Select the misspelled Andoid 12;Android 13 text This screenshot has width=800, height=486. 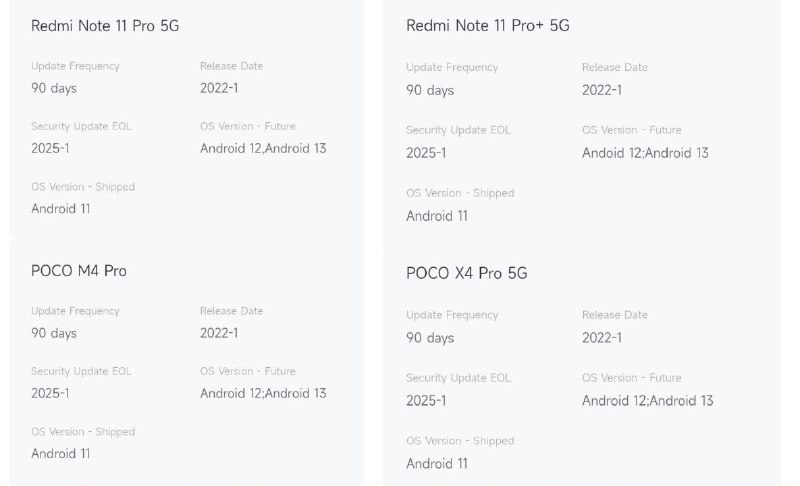(645, 153)
